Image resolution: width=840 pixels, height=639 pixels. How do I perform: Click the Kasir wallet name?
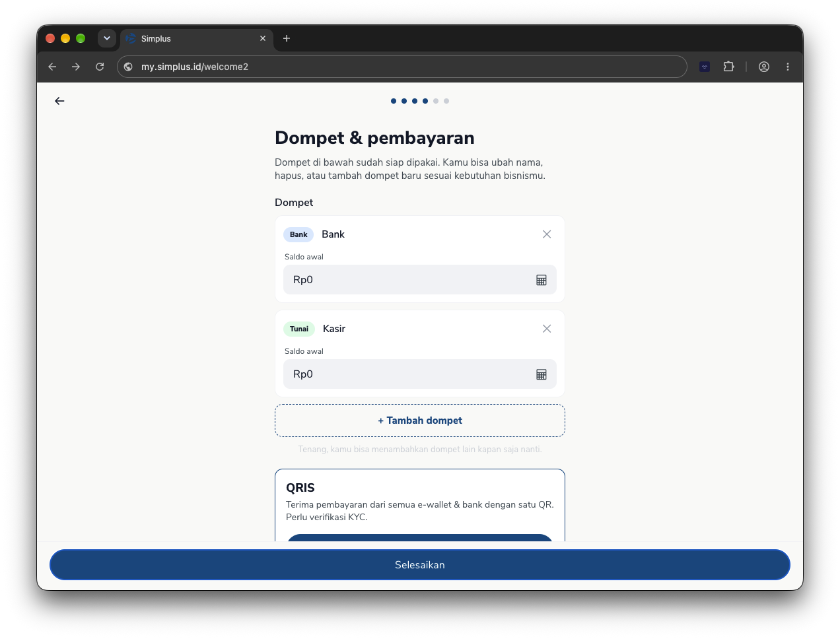[x=334, y=329]
